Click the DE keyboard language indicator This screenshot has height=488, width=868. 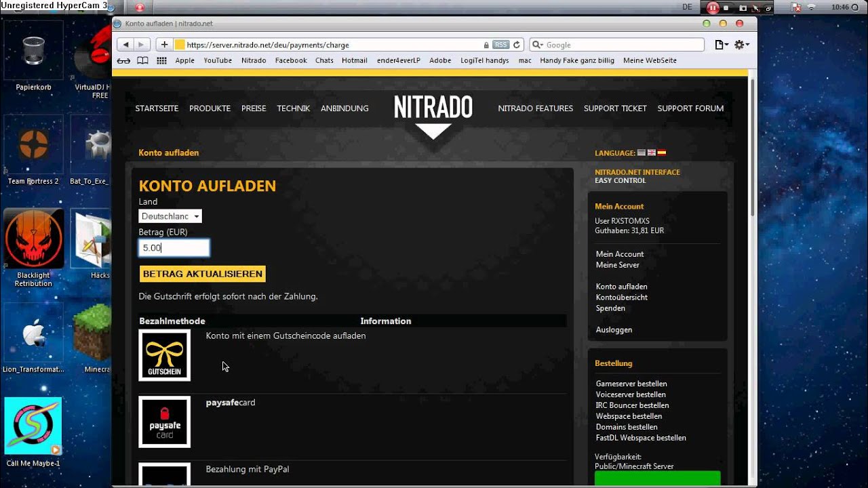click(x=688, y=7)
